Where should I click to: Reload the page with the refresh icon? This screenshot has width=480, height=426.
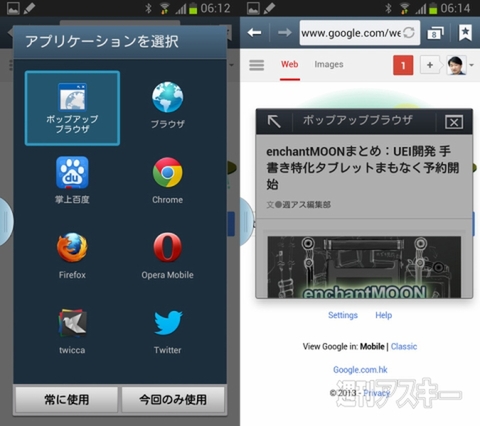[x=409, y=33]
